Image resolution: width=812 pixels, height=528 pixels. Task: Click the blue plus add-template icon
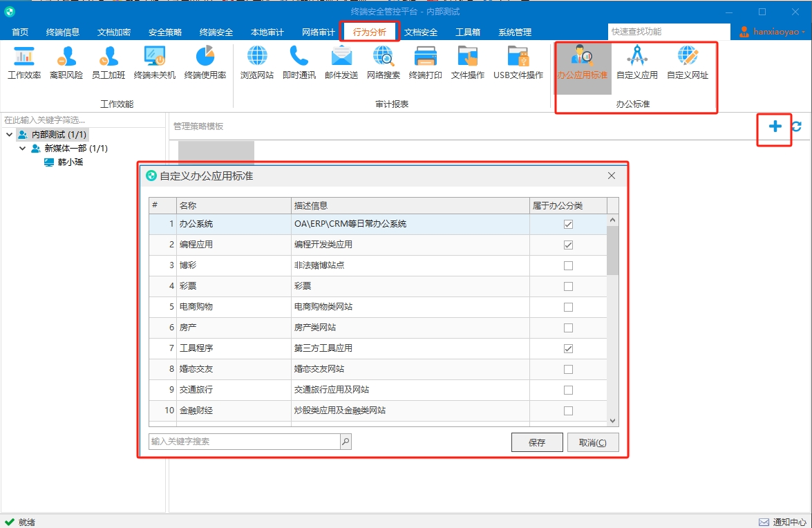tap(775, 126)
